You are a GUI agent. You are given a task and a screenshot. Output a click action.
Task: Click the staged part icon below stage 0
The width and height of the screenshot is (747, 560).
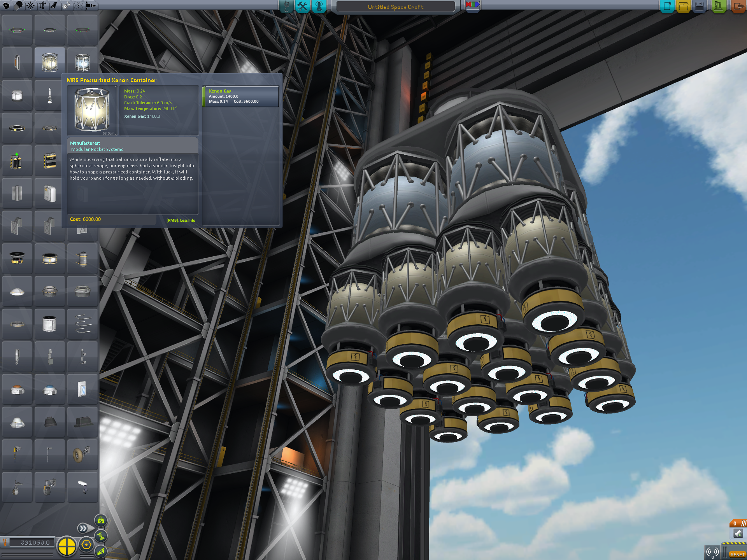point(738,534)
